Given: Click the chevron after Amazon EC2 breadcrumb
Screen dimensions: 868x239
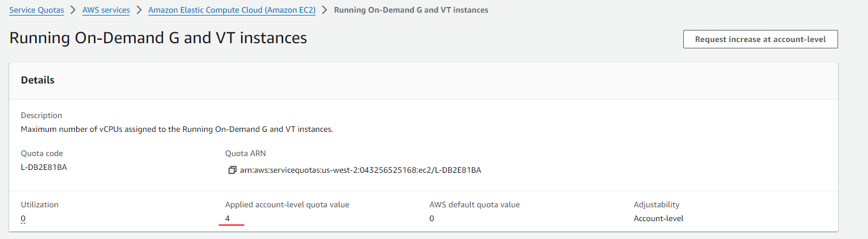Looking at the screenshot, I should (325, 10).
